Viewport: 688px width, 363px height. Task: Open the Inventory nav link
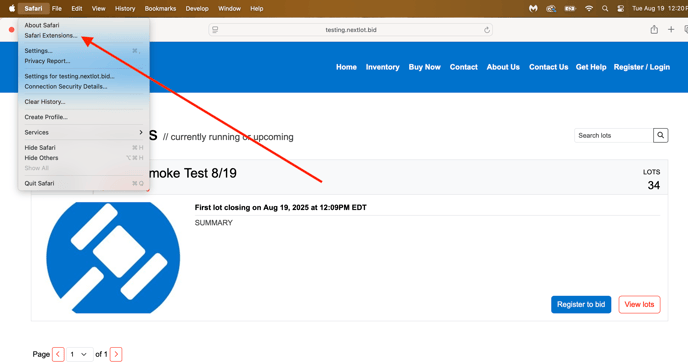(383, 67)
